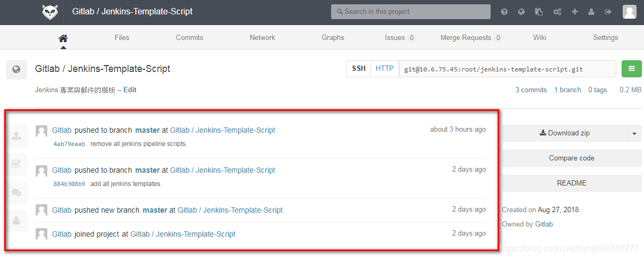Click 'add all jenkins templates' commit message
The width and height of the screenshot is (644, 258).
click(126, 184)
